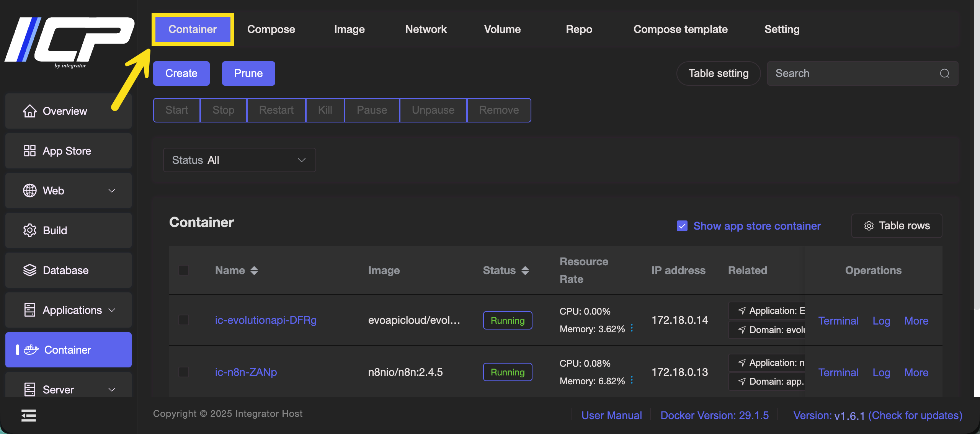Click the Docker whale Container icon
980x434 pixels.
coord(31,350)
